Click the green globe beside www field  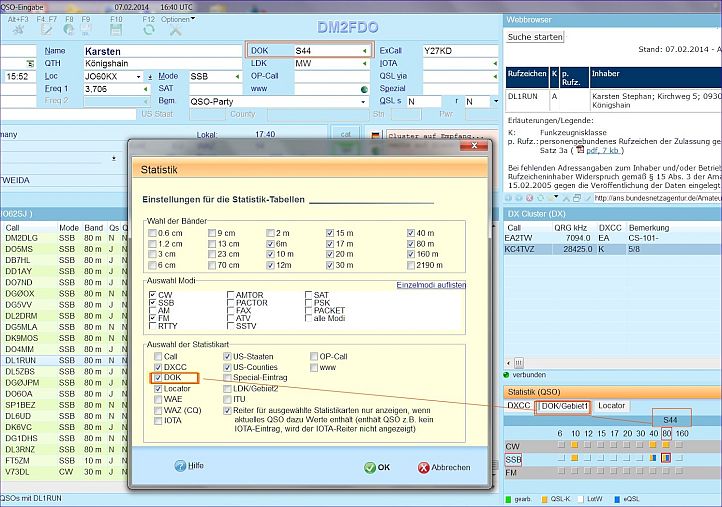pos(364,88)
